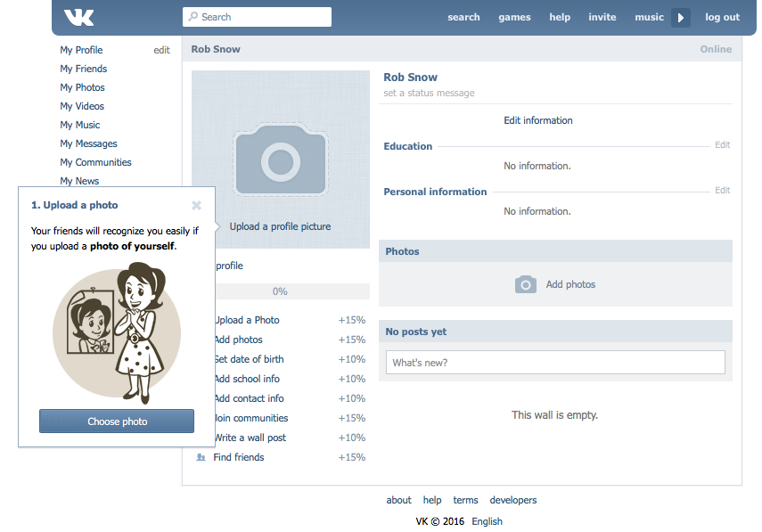
Task: Open help in the top navigation
Action: pos(560,17)
